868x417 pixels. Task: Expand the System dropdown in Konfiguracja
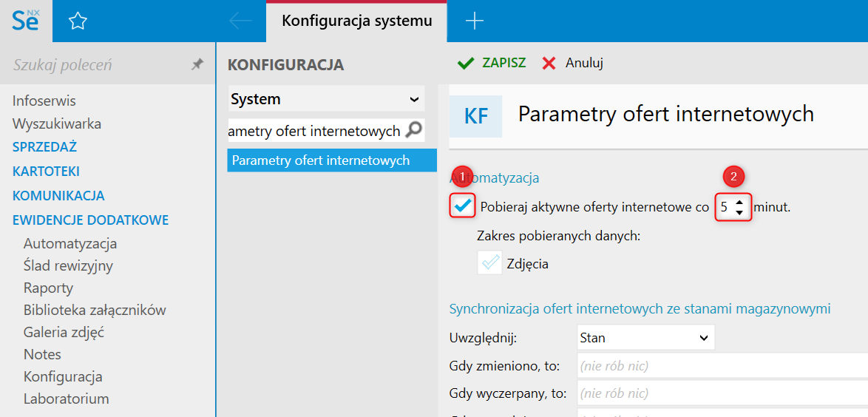pyautogui.click(x=413, y=99)
